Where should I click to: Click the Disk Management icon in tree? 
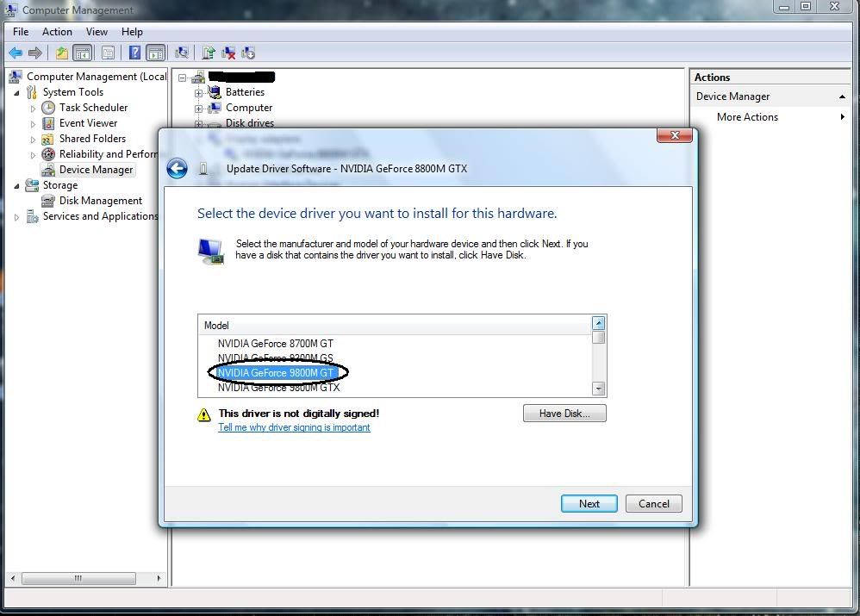point(48,201)
